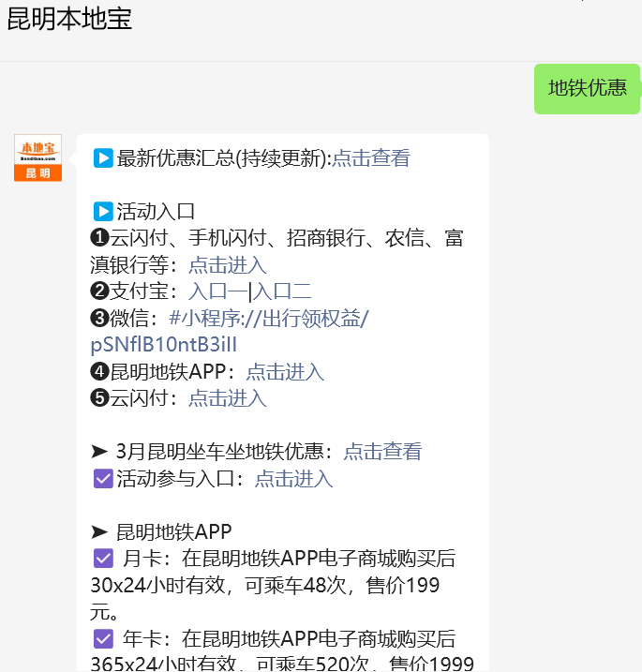Click the circled number 4 before 昆明地铁APP
This screenshot has height=672, width=642.
99,371
